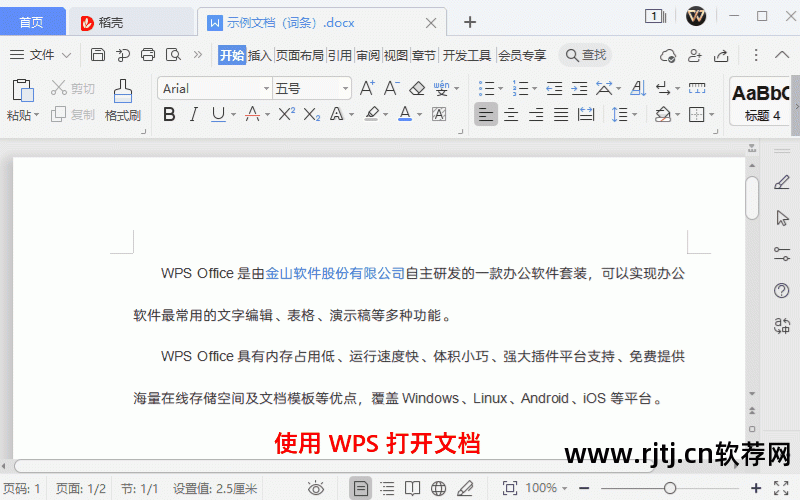This screenshot has height=500, width=800.
Task: Decrease paragraph indent
Action: pos(554,88)
